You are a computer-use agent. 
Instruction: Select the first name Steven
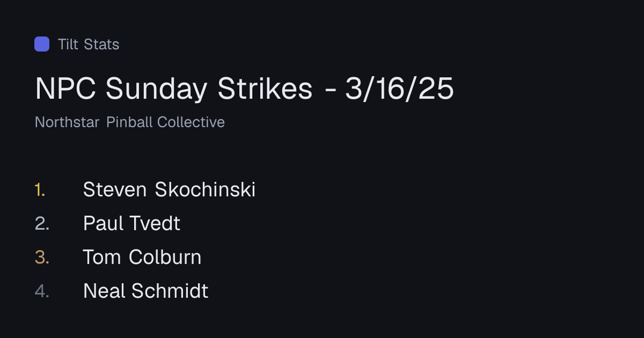[x=115, y=189]
